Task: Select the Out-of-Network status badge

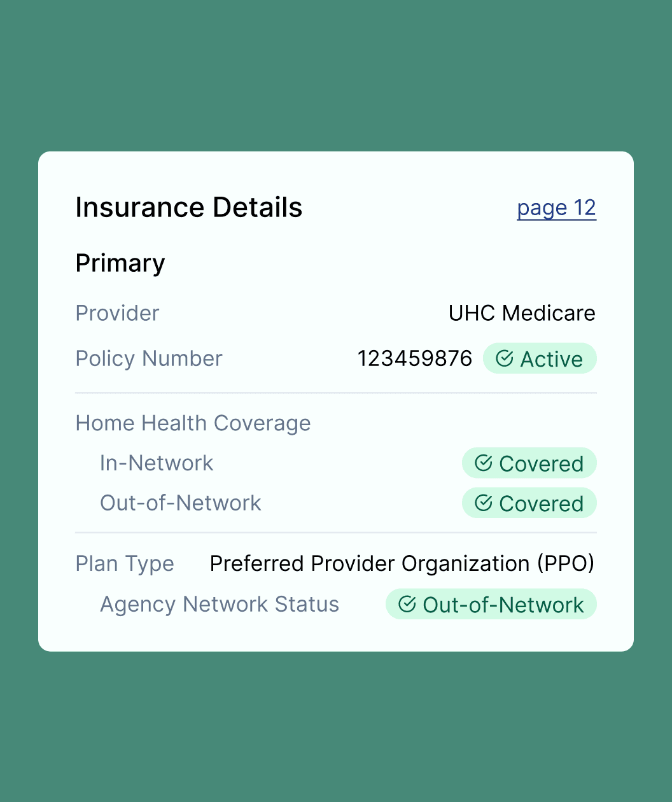Action: [491, 604]
